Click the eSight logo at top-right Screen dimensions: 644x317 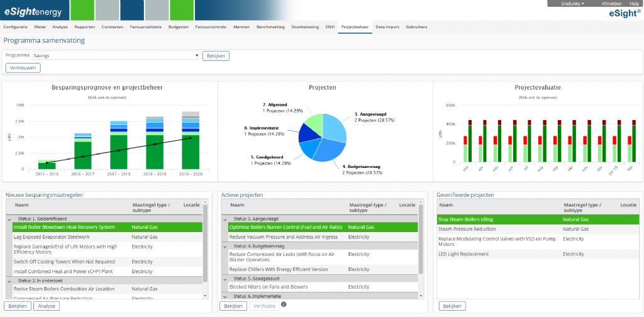[x=623, y=14]
